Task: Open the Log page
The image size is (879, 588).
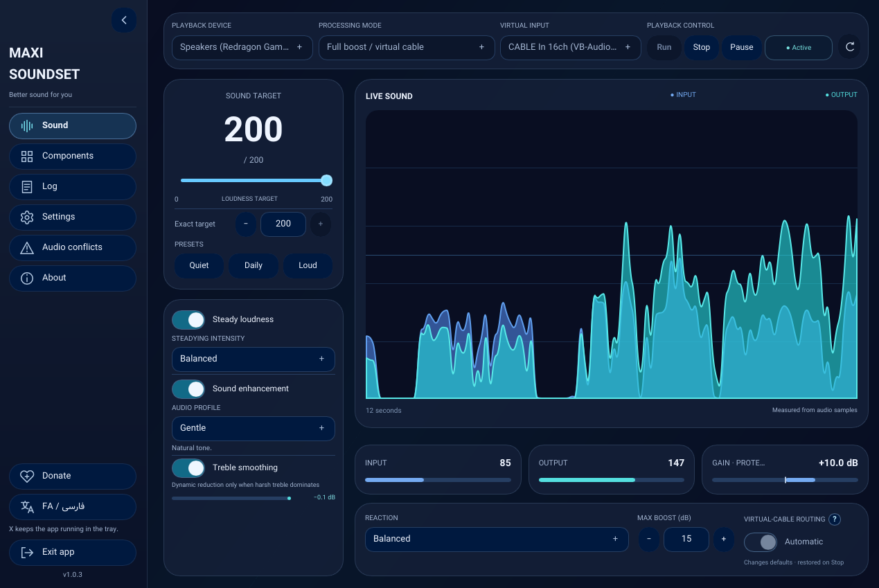Action: coord(73,186)
